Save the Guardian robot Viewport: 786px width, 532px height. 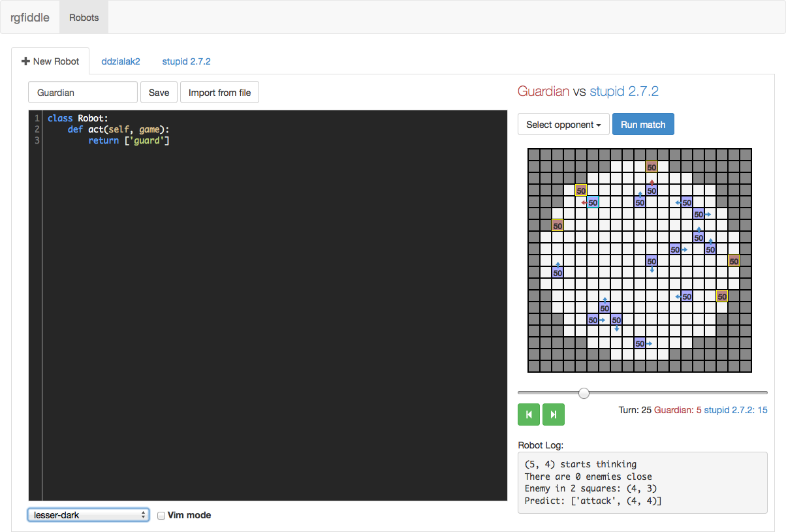pyautogui.click(x=159, y=93)
